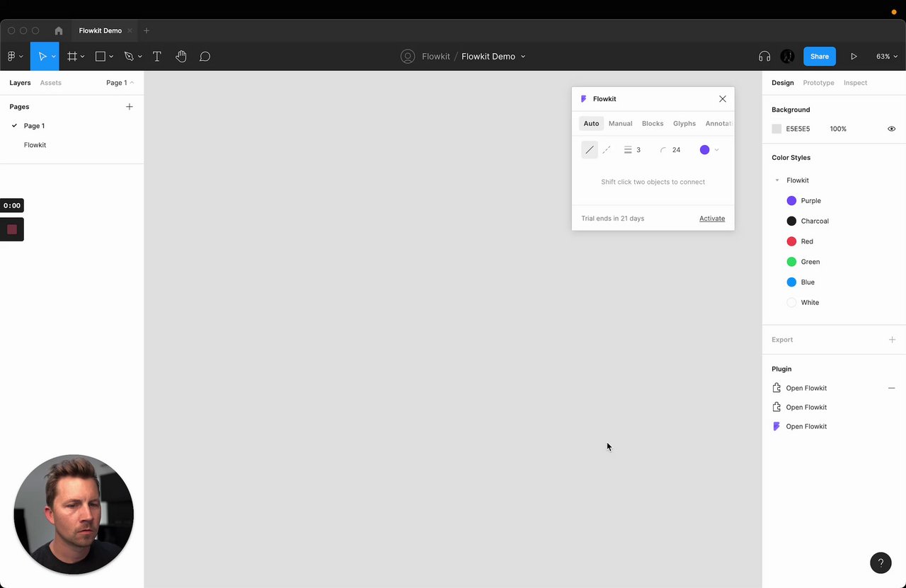This screenshot has height=588, width=906.
Task: Stop the screen recording with red button
Action: 12,229
